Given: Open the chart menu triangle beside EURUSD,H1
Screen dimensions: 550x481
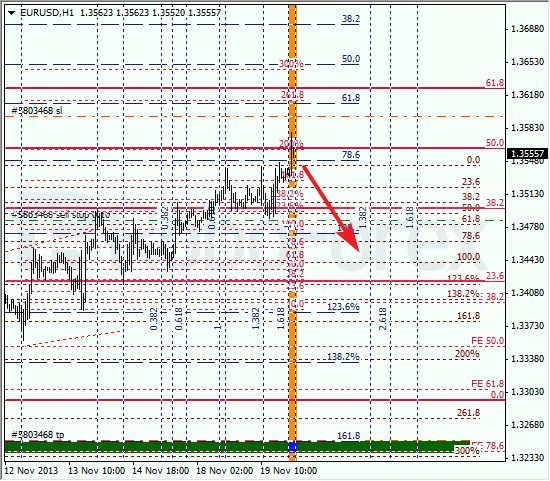Looking at the screenshot, I should [12, 13].
